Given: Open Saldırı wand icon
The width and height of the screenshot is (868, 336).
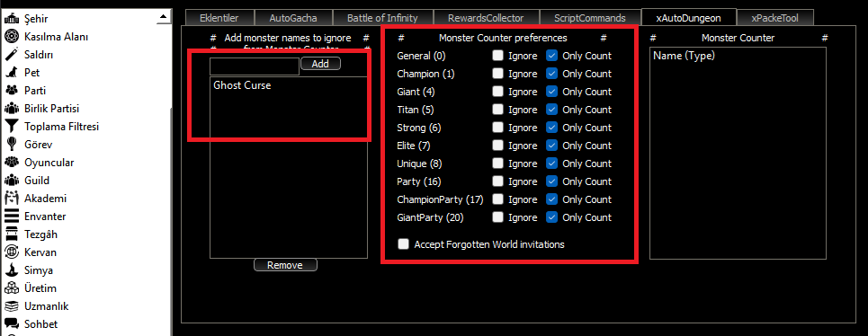Looking at the screenshot, I should click(11, 55).
